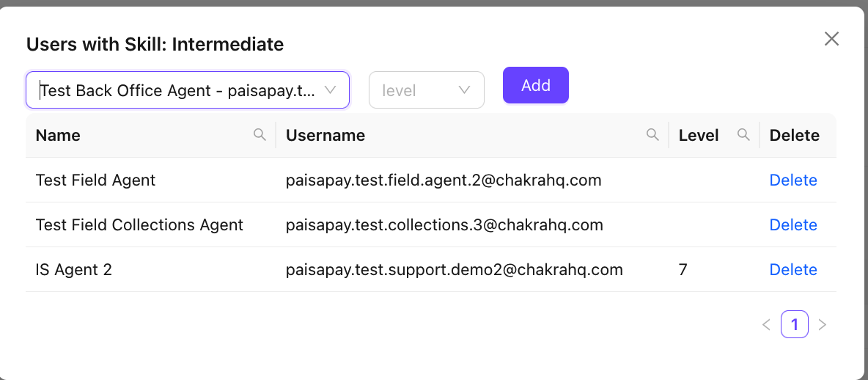Click the level dropdown chevron arrow
This screenshot has width=868, height=380.
[x=464, y=90]
